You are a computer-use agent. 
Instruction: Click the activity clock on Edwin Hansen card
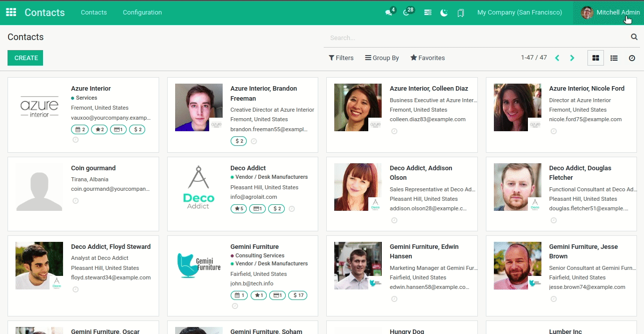click(x=394, y=299)
